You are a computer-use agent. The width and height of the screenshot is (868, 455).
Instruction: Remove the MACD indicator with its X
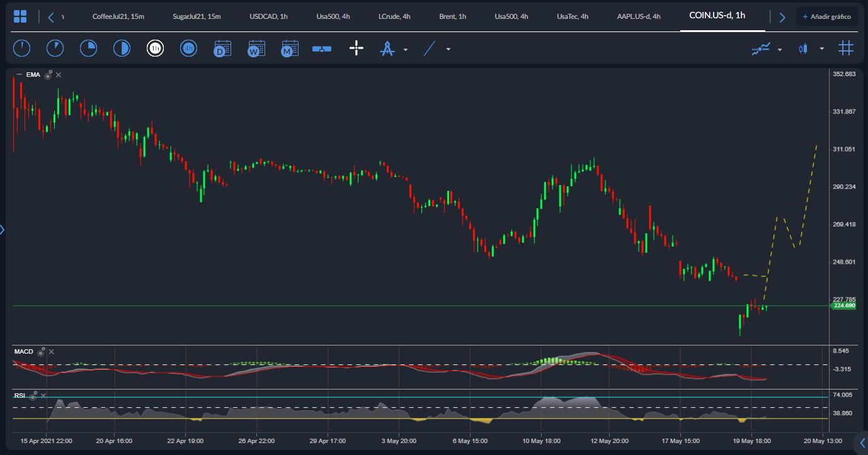51,352
